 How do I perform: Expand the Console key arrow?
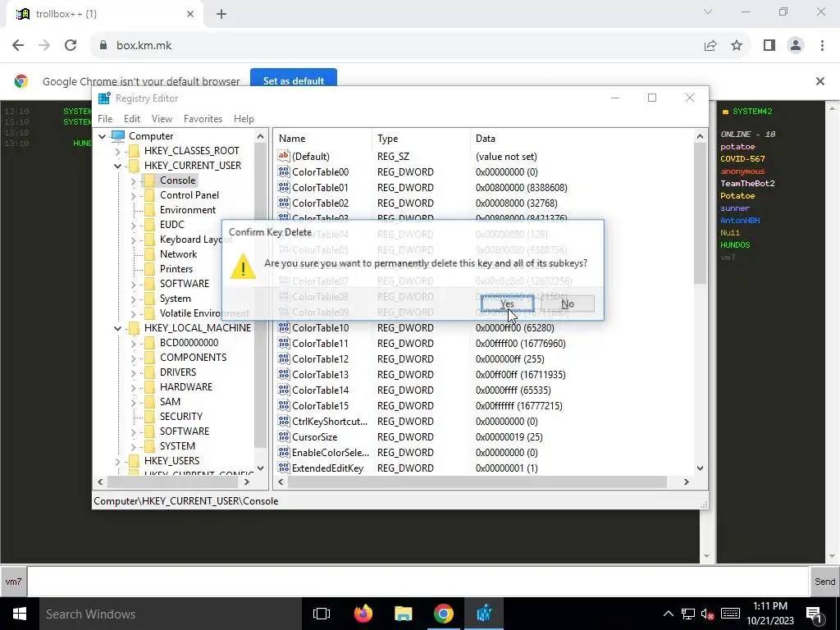133,180
